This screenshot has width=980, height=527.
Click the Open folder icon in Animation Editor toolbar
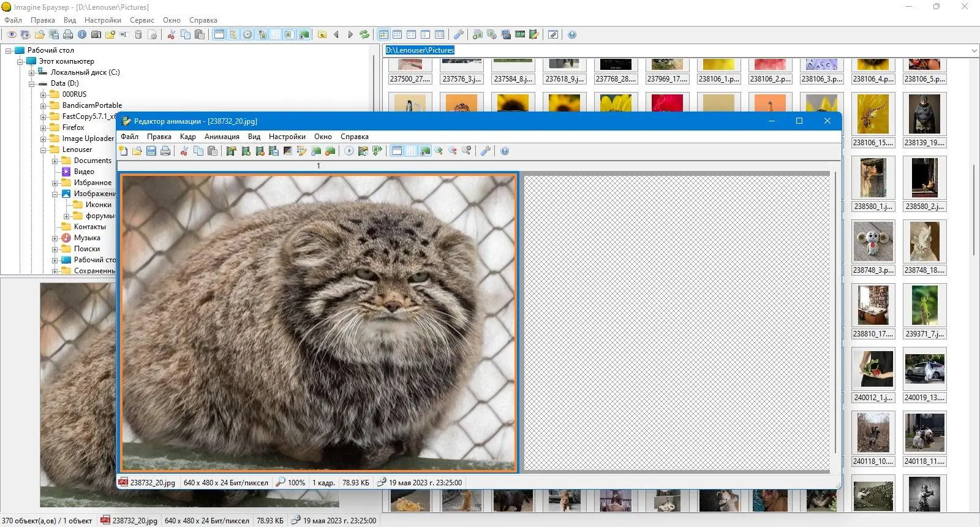[x=137, y=151]
